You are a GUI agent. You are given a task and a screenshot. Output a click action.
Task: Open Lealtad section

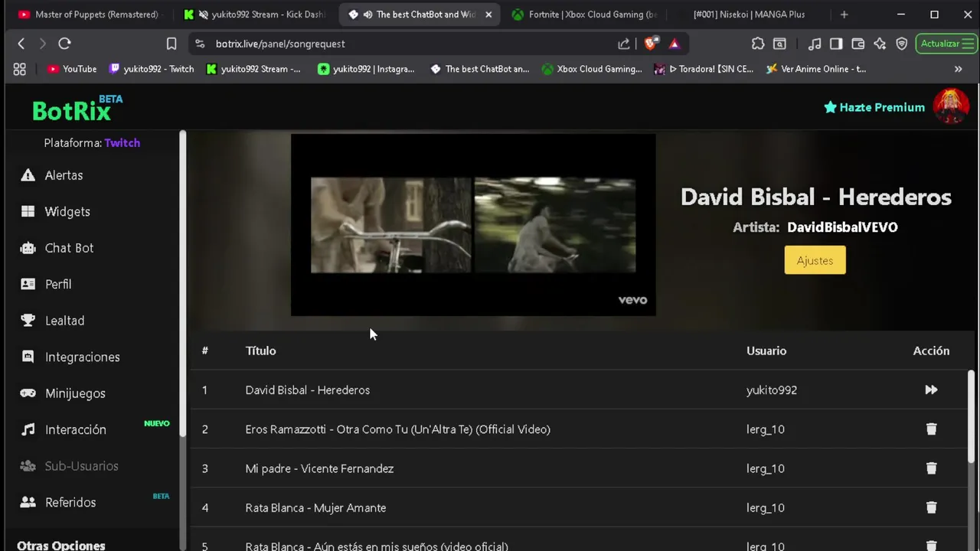coord(64,321)
